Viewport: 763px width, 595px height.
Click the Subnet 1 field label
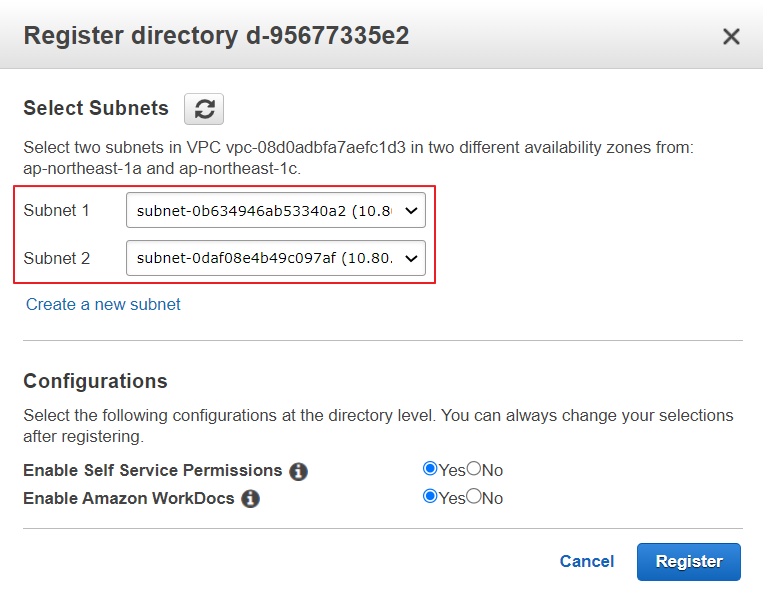tap(57, 211)
